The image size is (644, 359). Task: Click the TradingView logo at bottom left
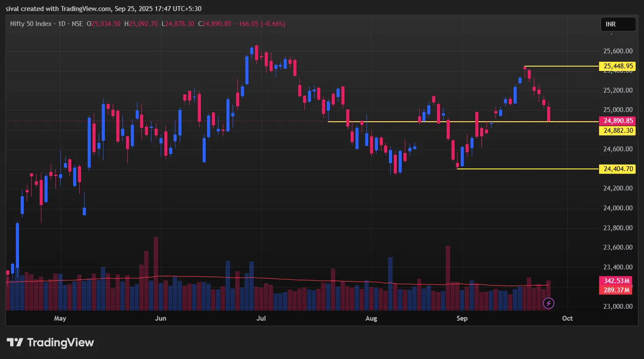[50, 343]
